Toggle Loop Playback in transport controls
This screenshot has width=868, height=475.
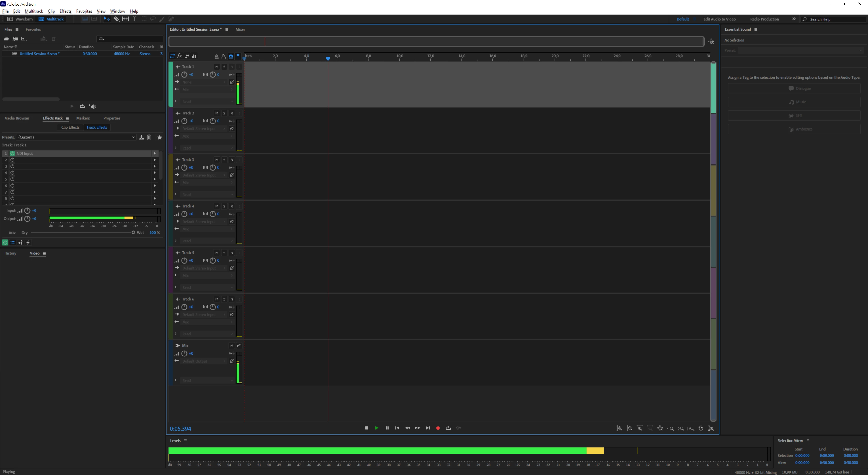[x=448, y=428]
